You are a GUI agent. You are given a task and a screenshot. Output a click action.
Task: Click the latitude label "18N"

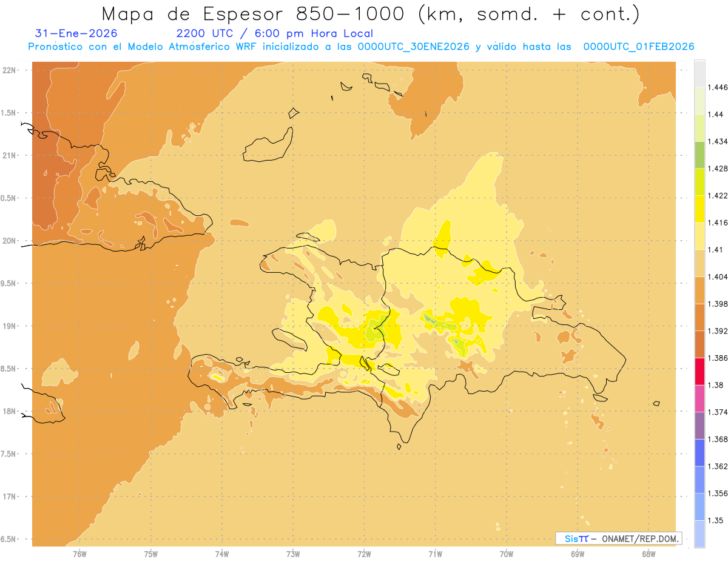click(x=9, y=412)
